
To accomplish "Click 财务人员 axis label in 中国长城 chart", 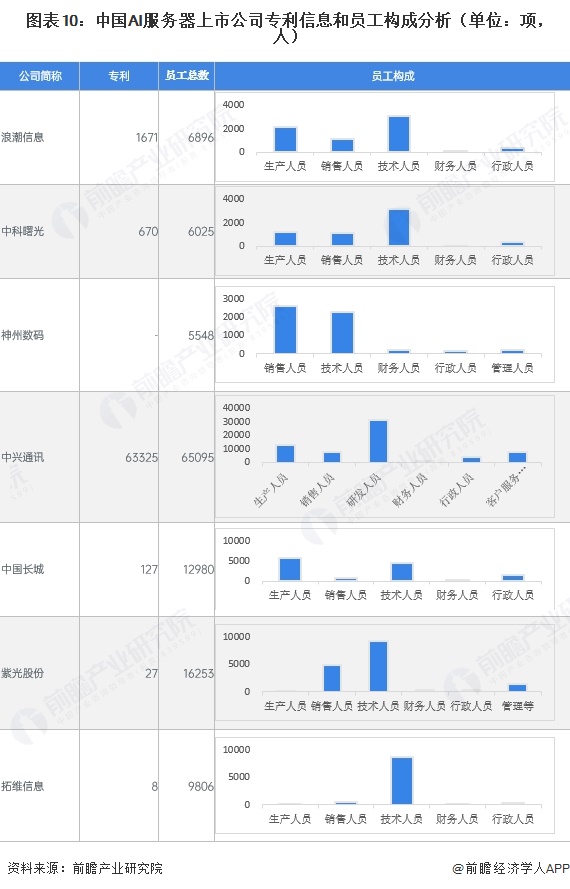I will click(x=457, y=595).
